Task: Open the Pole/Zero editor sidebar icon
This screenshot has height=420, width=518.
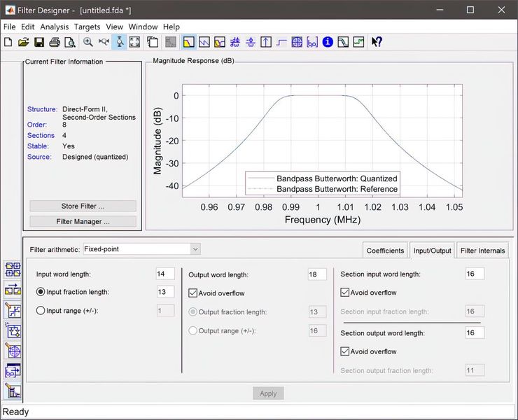Action: 13,351
